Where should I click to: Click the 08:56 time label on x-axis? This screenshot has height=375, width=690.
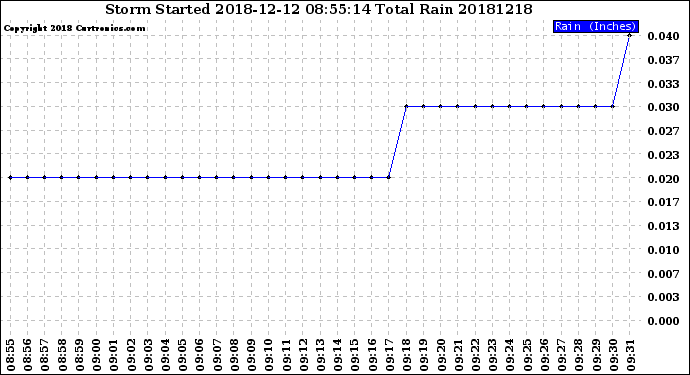click(28, 355)
